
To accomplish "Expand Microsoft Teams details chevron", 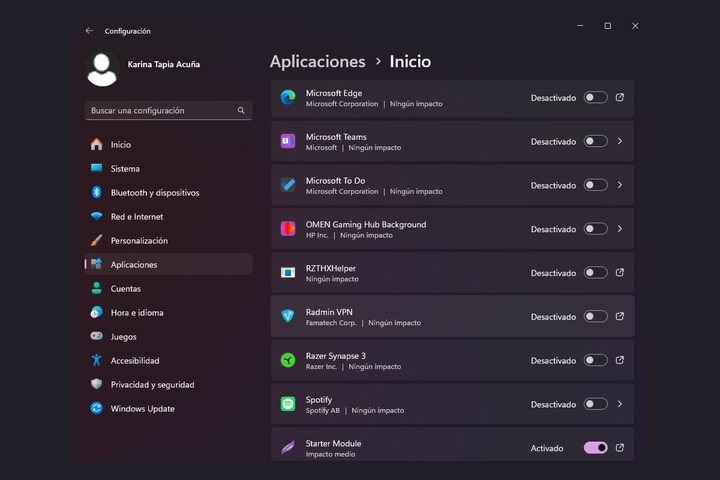I will pyautogui.click(x=620, y=141).
